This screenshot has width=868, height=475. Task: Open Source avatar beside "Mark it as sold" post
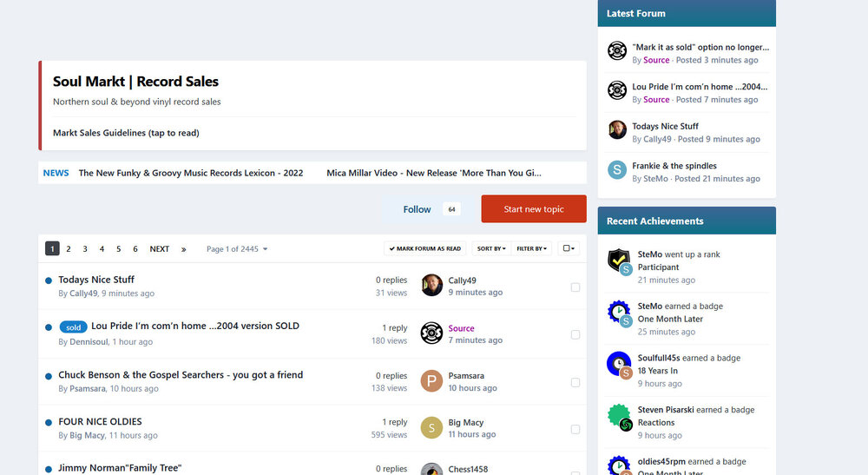pyautogui.click(x=616, y=50)
